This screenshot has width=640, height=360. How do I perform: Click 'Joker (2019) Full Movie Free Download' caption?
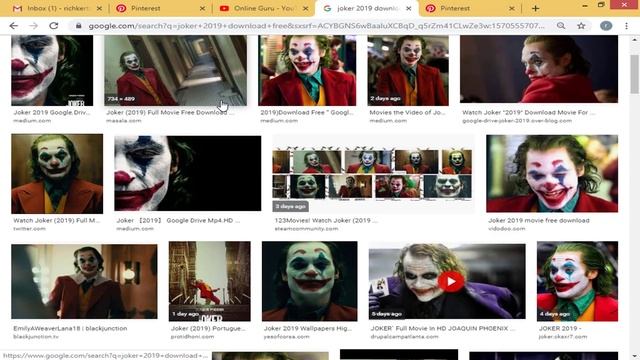[x=170, y=112]
